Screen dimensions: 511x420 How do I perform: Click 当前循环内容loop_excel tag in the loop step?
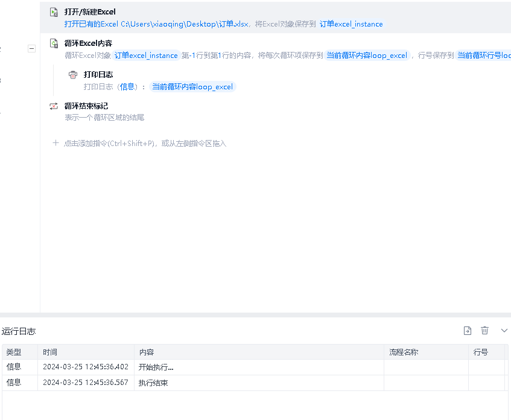(367, 56)
